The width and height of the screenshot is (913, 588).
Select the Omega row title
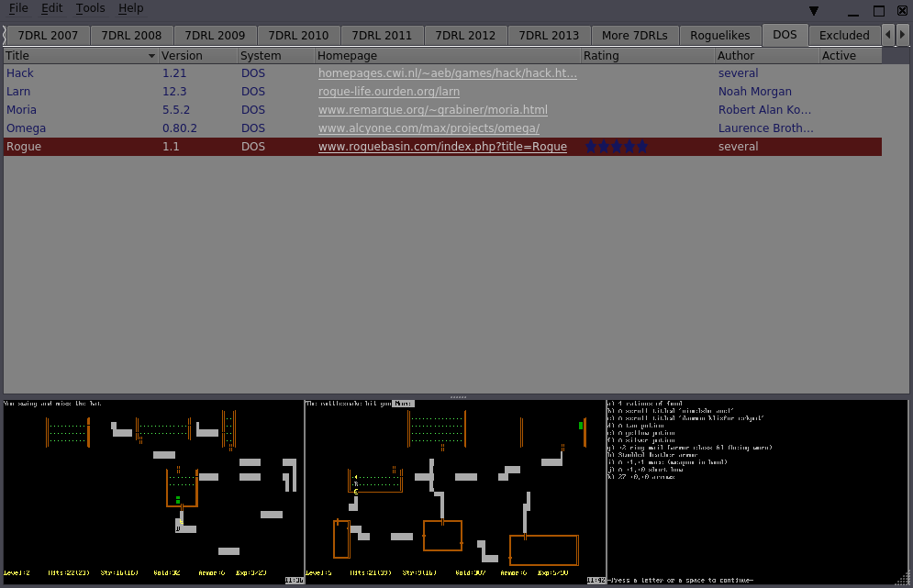click(x=27, y=128)
